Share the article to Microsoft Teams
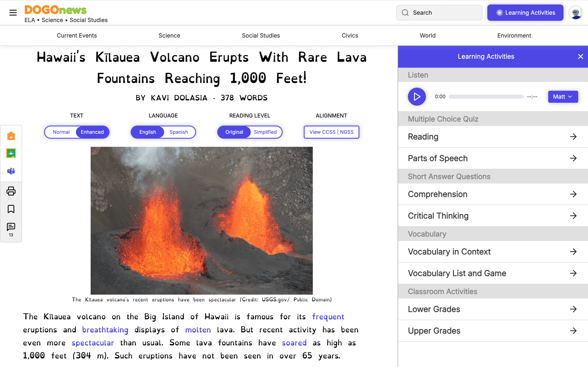 point(11,171)
